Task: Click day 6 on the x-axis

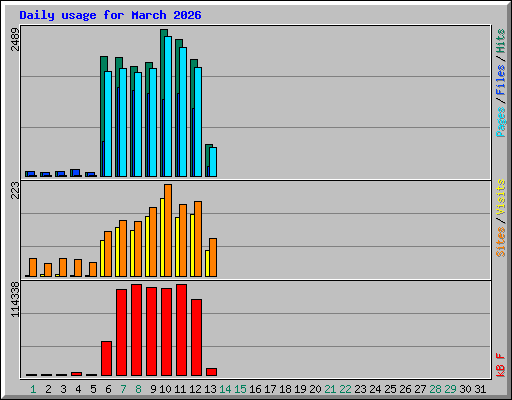Action: [x=108, y=389]
